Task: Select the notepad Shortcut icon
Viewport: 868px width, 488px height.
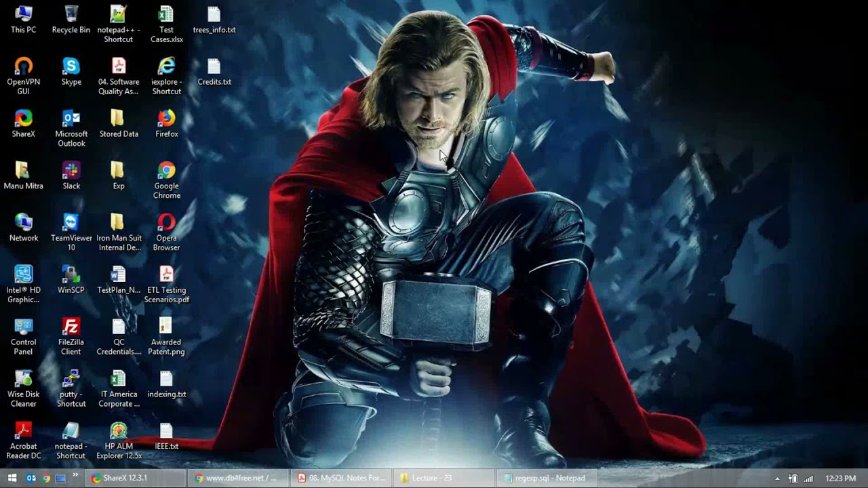Action: 71,441
